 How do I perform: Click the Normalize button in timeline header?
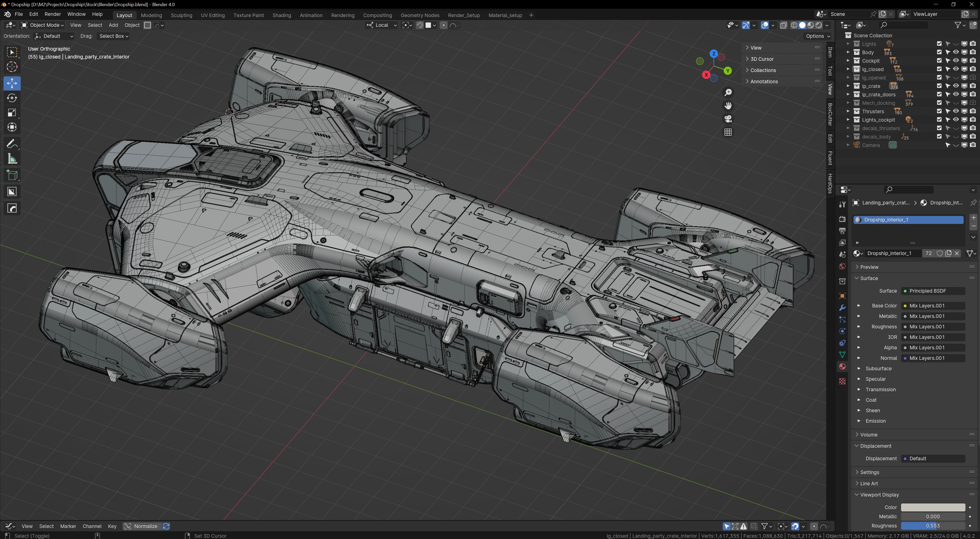tap(141, 526)
